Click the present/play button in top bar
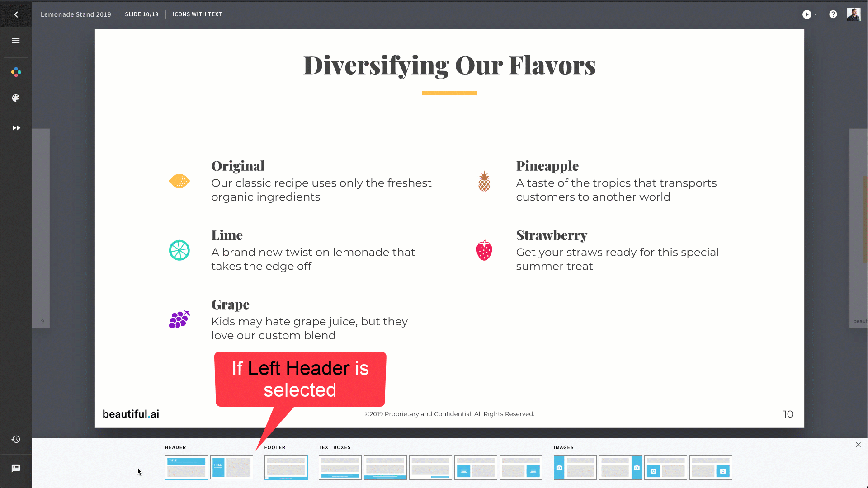 coord(807,14)
